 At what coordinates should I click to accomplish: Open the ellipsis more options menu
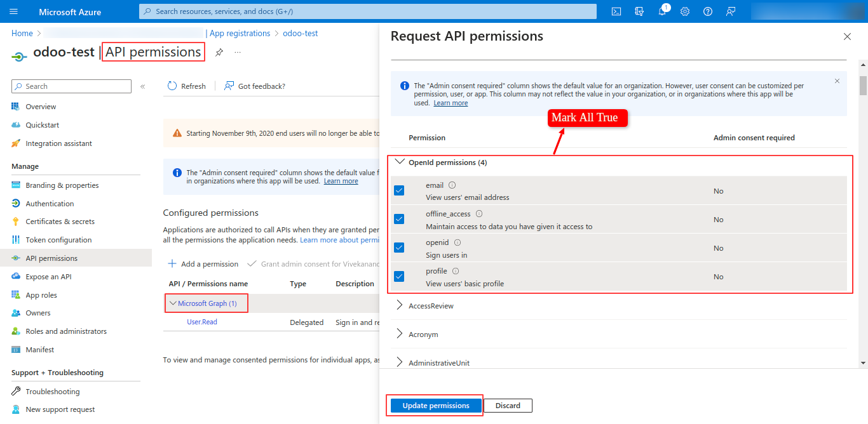[x=238, y=52]
